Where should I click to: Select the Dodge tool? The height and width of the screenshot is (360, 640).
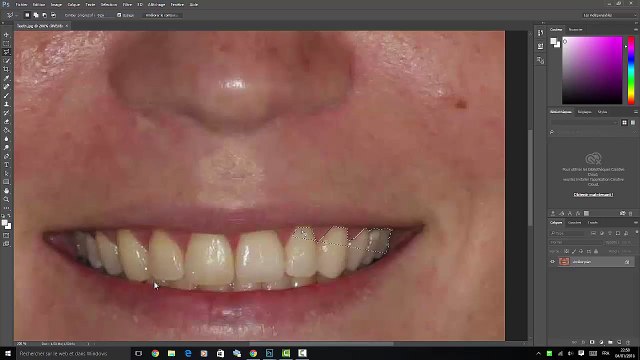7,147
